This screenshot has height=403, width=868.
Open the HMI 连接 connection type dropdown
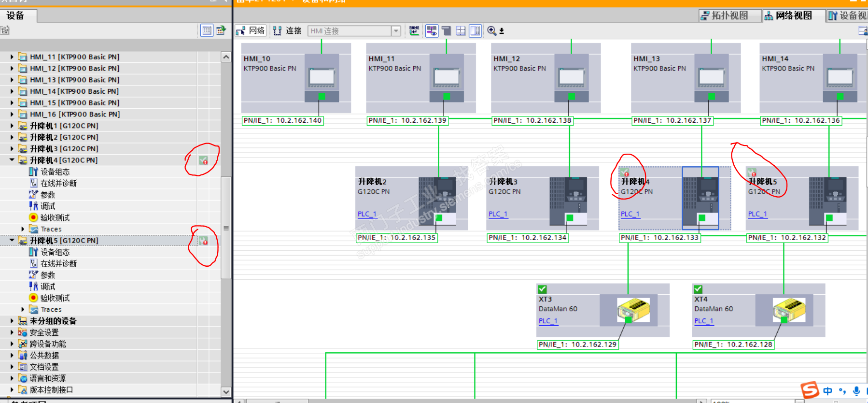click(x=396, y=31)
